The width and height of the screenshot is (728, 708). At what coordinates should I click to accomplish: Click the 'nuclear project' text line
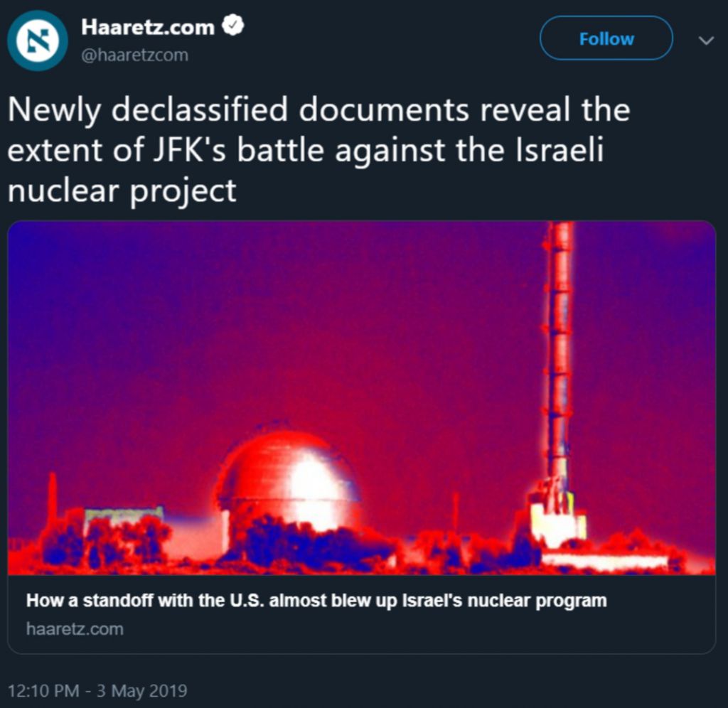coord(122,191)
